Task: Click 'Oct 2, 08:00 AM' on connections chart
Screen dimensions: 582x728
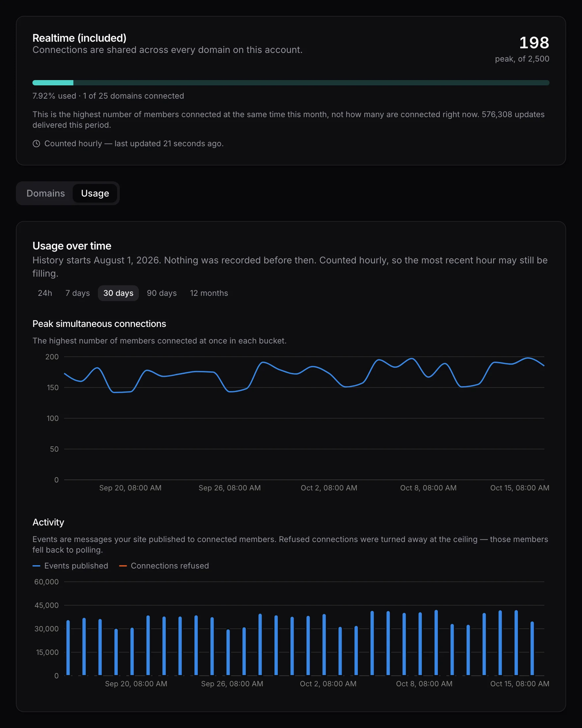Action: pyautogui.click(x=329, y=488)
